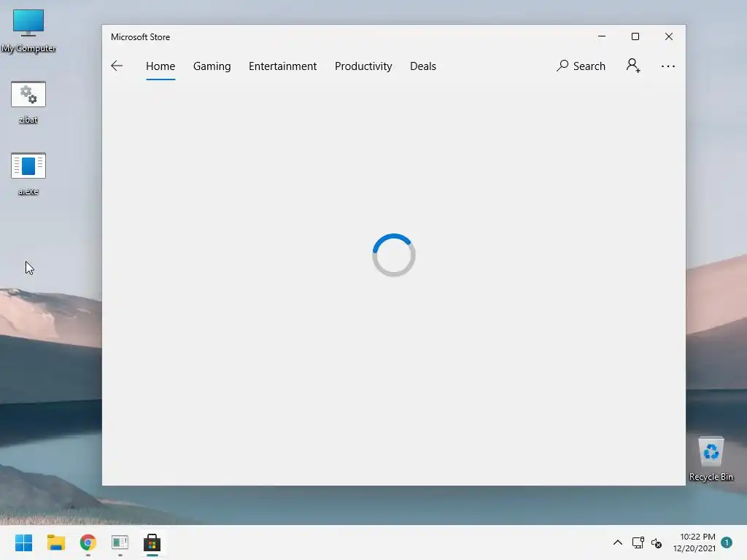Click the Microsoft Store taskbar icon
The height and width of the screenshot is (560, 747).
tap(152, 542)
